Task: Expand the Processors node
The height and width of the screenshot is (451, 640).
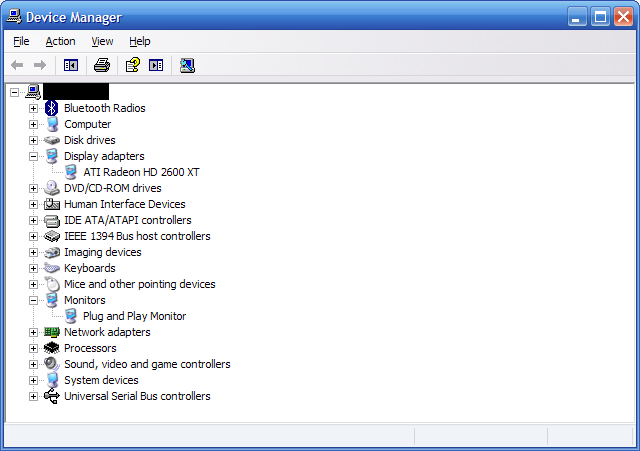Action: pos(33,349)
